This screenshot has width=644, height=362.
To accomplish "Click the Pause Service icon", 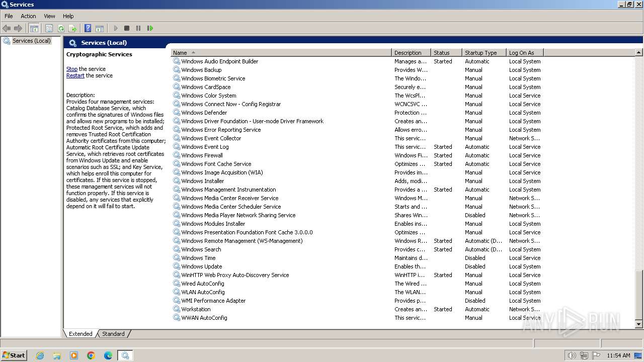I will tap(138, 29).
